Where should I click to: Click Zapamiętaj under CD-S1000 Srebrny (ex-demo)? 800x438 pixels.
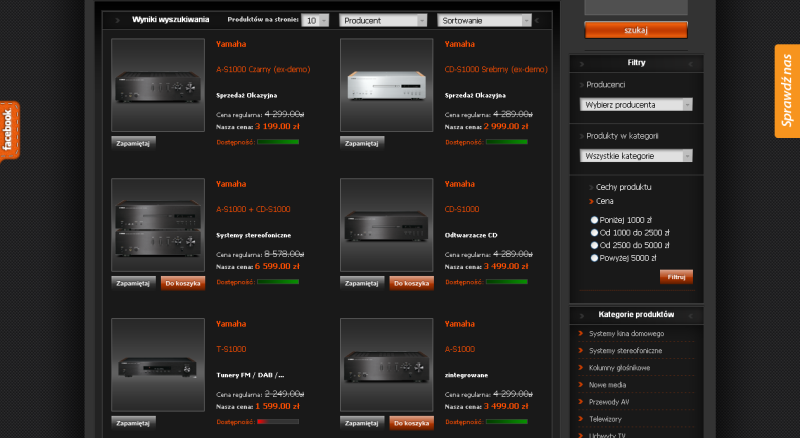coord(362,143)
